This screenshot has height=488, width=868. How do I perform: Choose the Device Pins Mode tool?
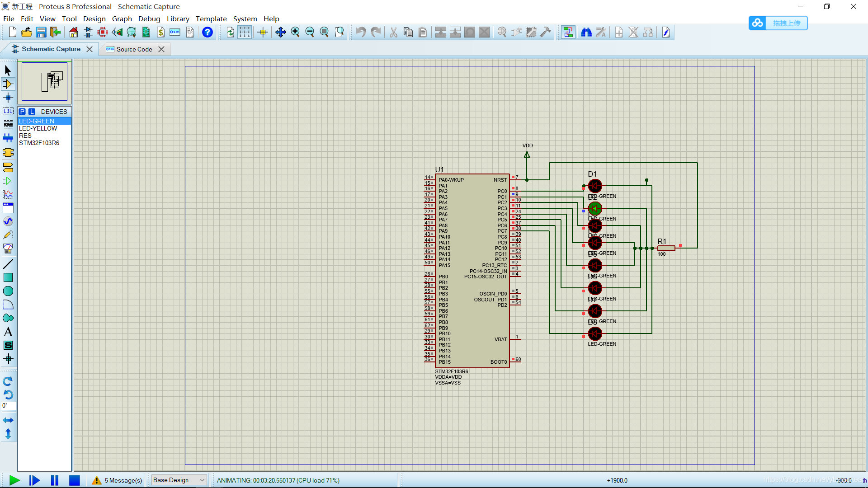pos(8,181)
